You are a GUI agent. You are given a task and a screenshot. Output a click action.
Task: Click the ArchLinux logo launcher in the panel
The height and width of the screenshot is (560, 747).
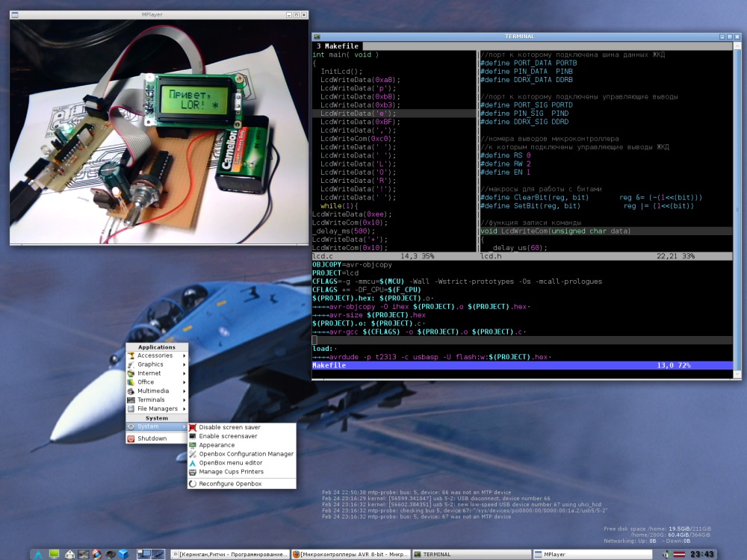point(38,554)
